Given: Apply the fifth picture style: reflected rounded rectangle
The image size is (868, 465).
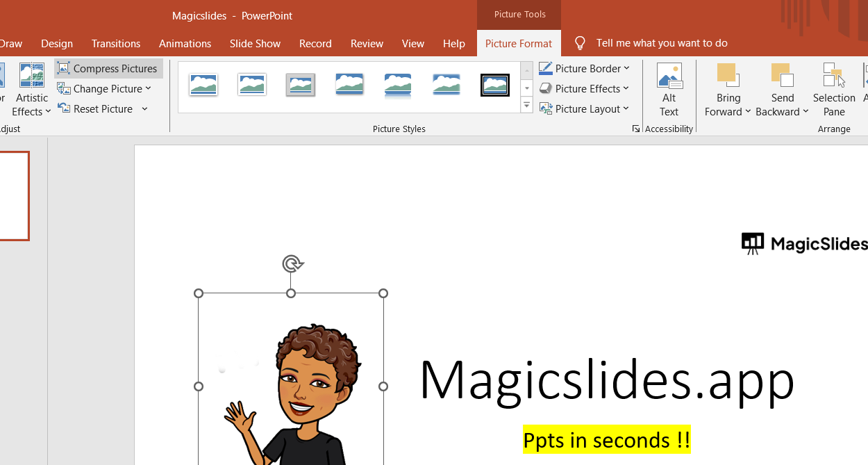Looking at the screenshot, I should [x=398, y=85].
